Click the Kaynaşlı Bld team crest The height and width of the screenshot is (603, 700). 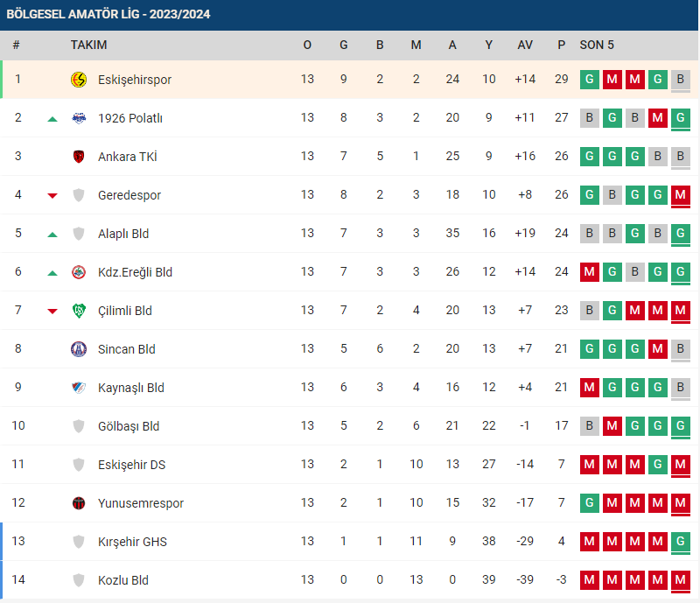[79, 387]
